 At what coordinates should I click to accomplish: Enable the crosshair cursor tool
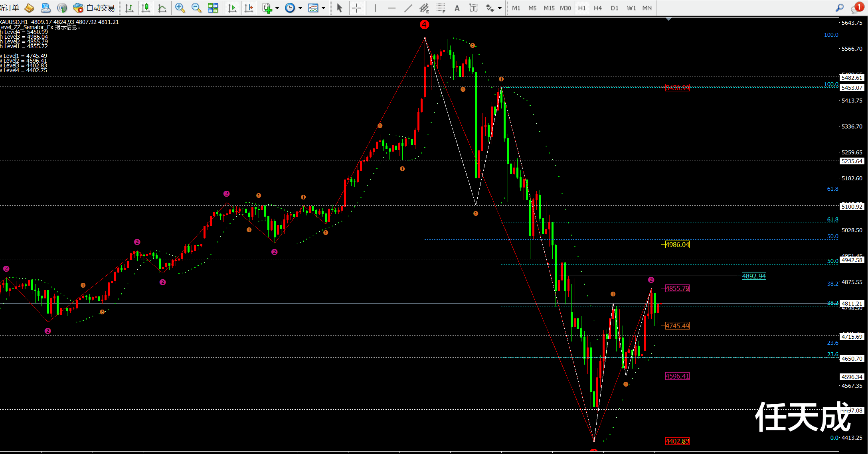[x=356, y=8]
